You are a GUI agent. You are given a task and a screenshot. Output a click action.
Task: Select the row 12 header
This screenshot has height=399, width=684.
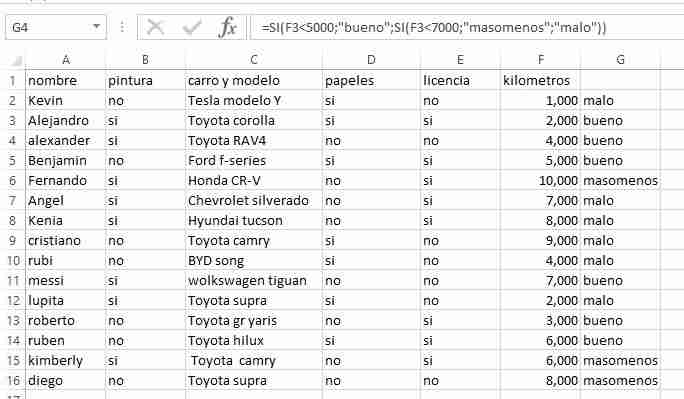(13, 300)
